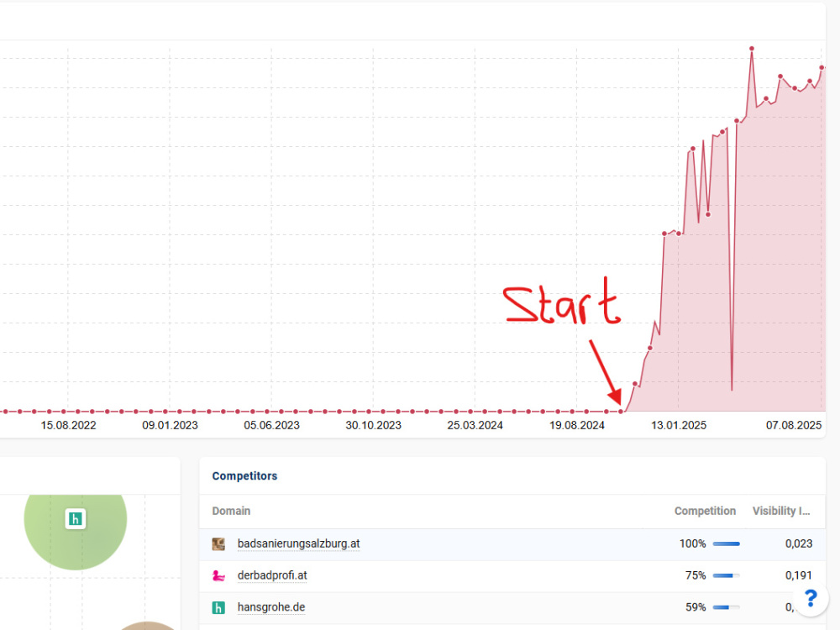840x630 pixels.
Task: Sort by the Competition column header
Action: tap(705, 511)
